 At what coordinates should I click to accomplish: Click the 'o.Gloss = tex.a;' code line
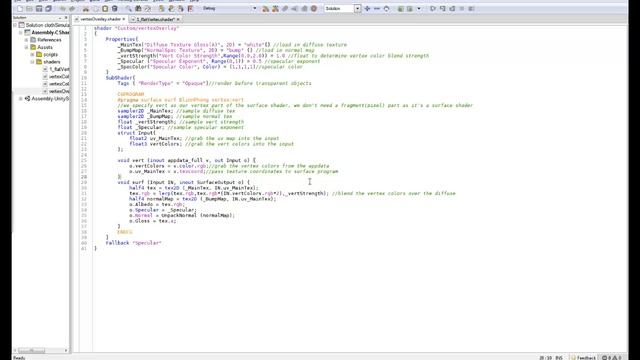(x=153, y=221)
